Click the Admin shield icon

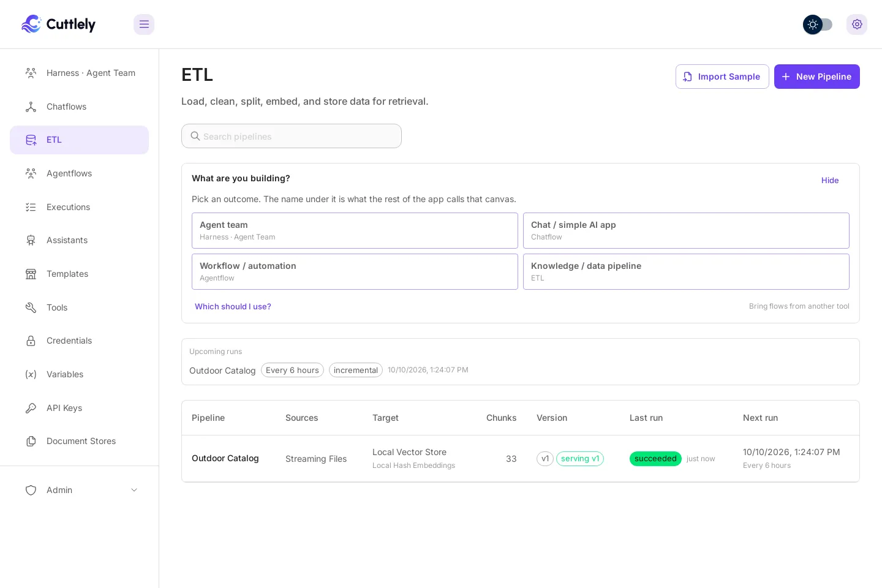(31, 490)
